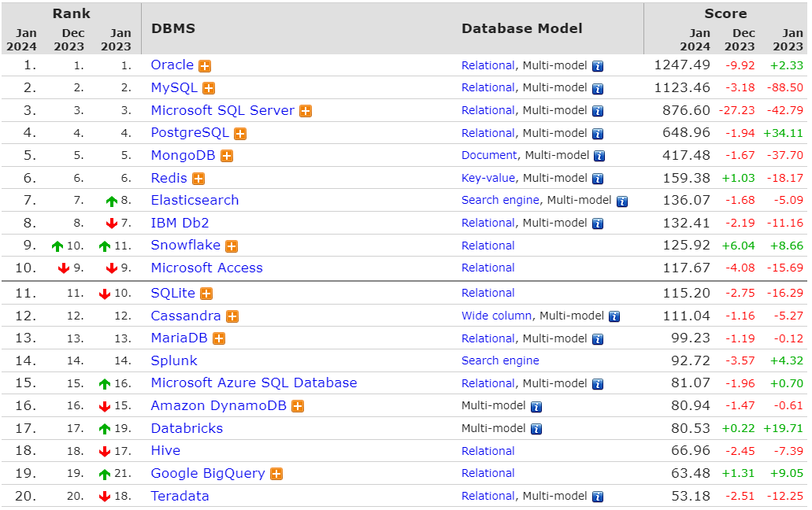Click the info icon in the Amazon DynamoDB row
Viewport: 812px width, 510px height.
(536, 407)
